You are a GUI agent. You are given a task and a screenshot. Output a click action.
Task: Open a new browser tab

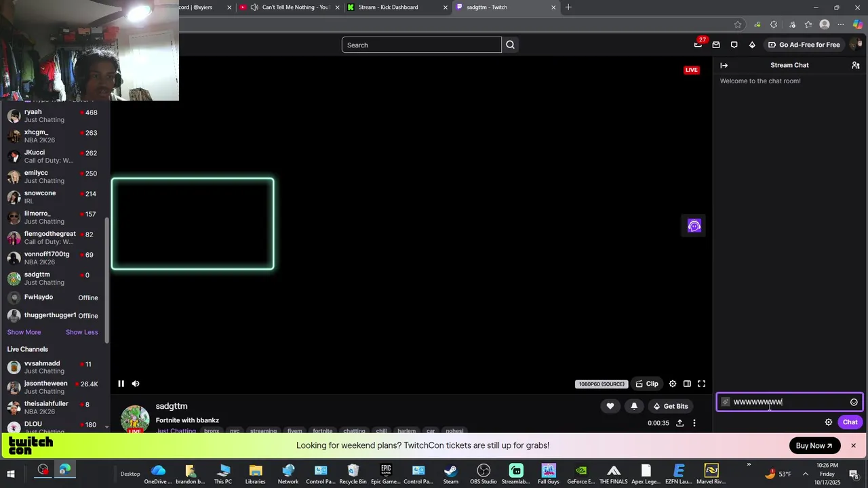568,7
